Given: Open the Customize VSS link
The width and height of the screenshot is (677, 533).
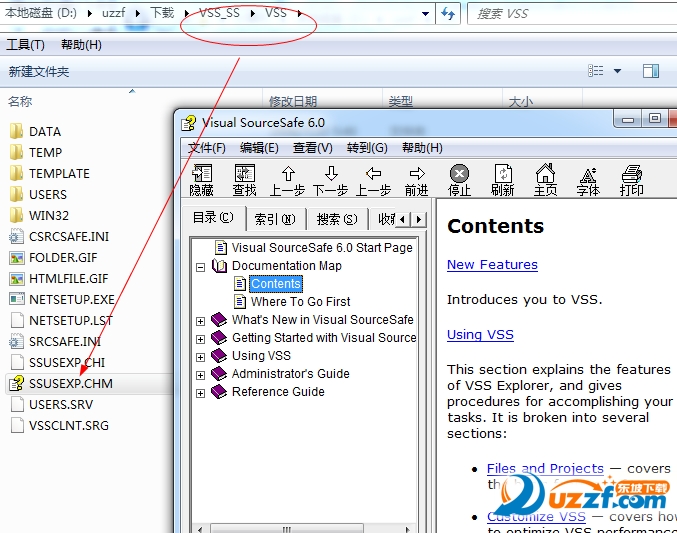Looking at the screenshot, I should click(x=536, y=517).
